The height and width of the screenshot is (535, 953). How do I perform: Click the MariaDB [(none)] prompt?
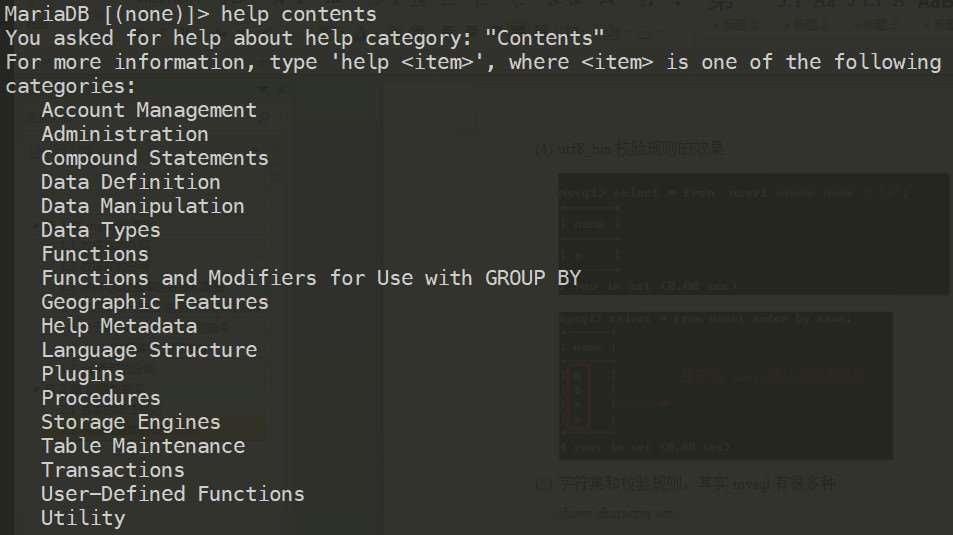pos(100,14)
